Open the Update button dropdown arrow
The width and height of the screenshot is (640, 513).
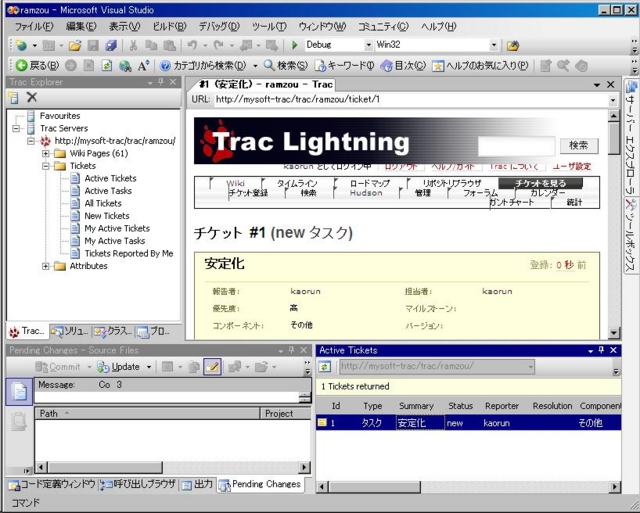point(149,367)
